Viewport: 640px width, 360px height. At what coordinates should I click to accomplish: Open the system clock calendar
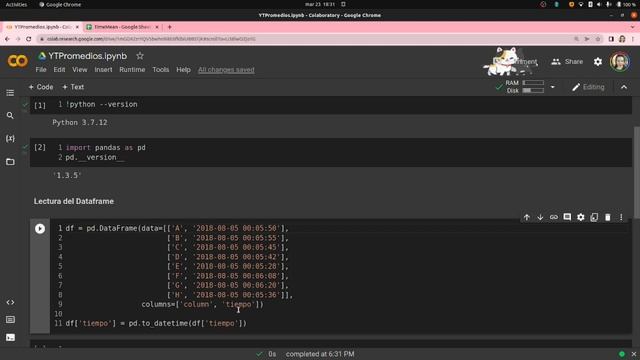[320, 4]
